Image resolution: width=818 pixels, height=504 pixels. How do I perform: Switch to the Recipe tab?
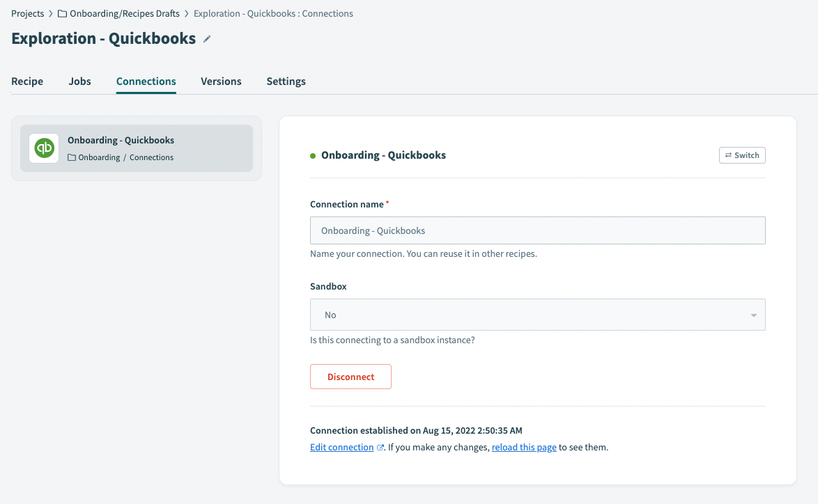tap(26, 81)
